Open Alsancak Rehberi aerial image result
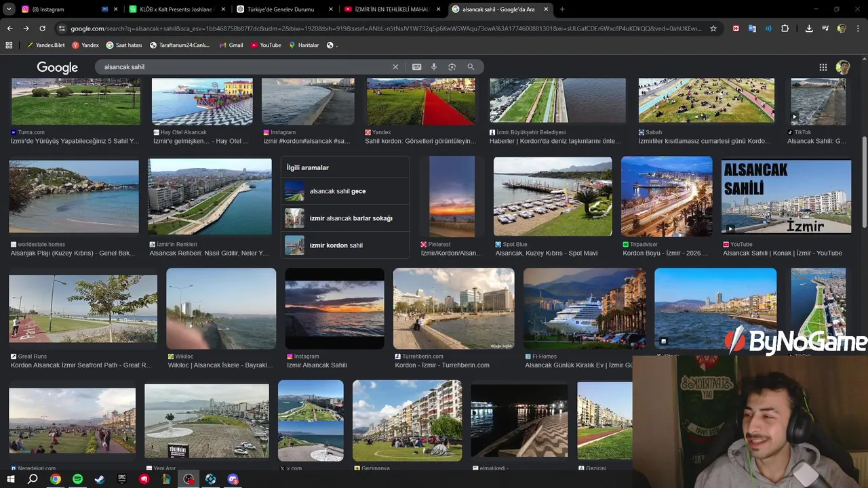Image resolution: width=868 pixels, height=488 pixels. coord(210,197)
